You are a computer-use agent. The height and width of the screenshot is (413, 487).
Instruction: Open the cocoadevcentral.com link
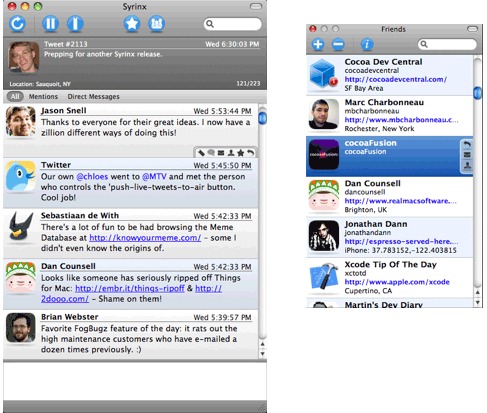click(396, 79)
